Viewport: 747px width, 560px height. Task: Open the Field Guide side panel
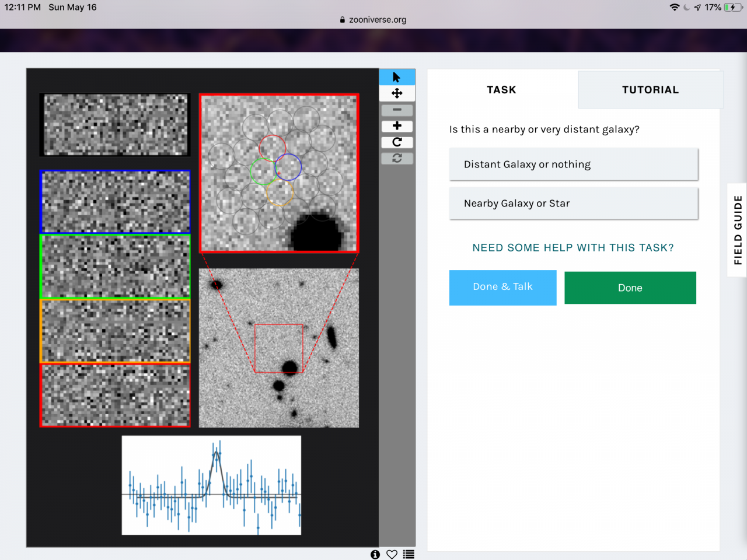(738, 230)
